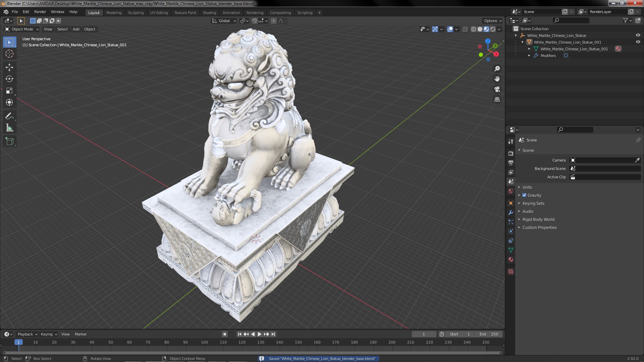Expand the Units panel

click(527, 187)
